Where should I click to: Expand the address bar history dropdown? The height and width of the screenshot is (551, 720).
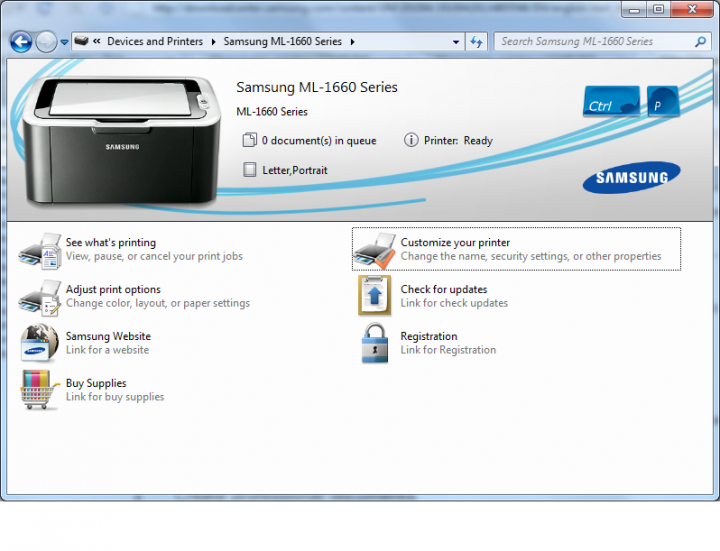pyautogui.click(x=456, y=42)
